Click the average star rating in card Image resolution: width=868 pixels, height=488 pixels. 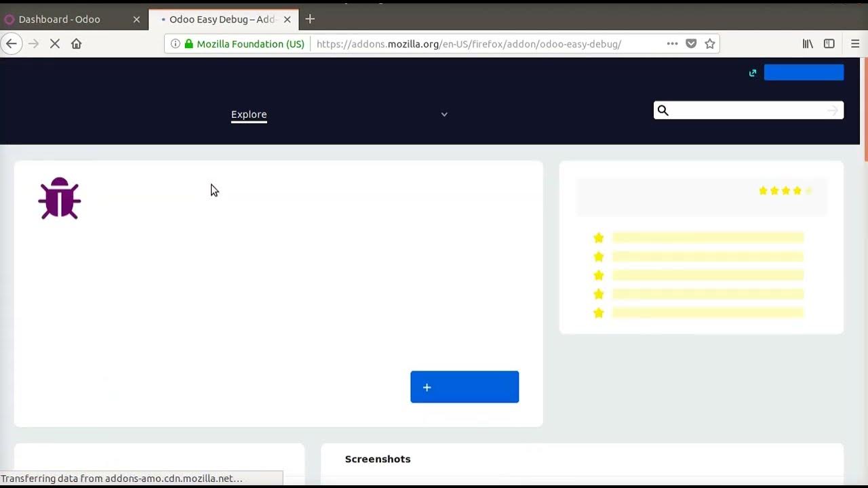point(785,190)
